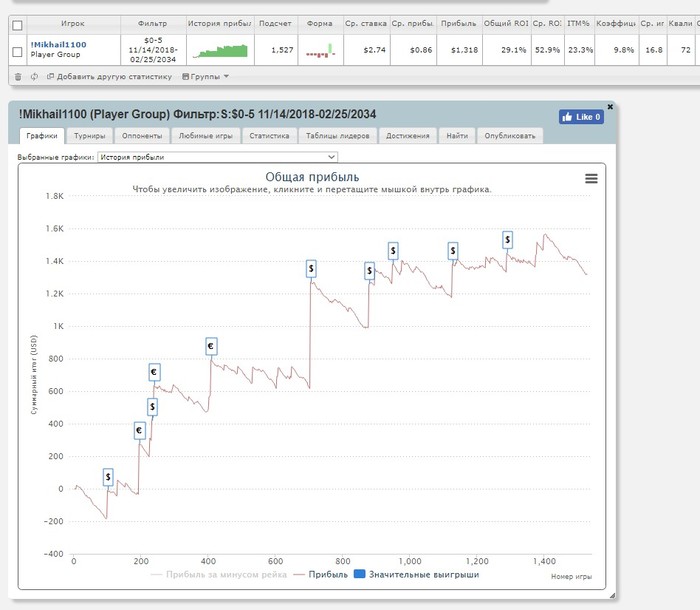Click the !Mikhail1100 player link

[x=58, y=45]
